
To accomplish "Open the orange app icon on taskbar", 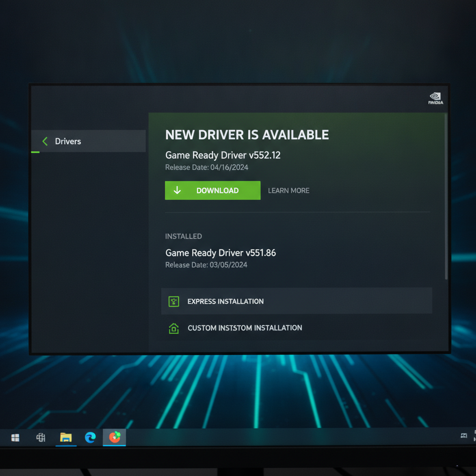I will point(115,437).
